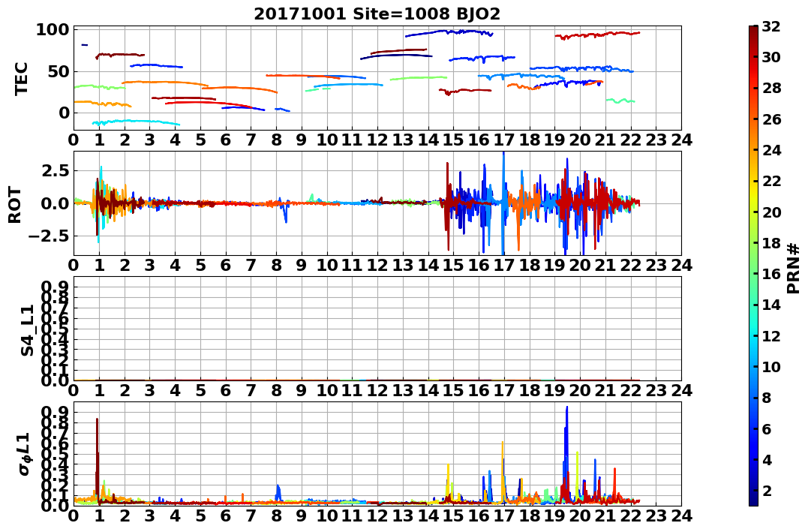Click colorbar tick label 30
Viewport: 808px width, 532px height.
tap(771, 57)
